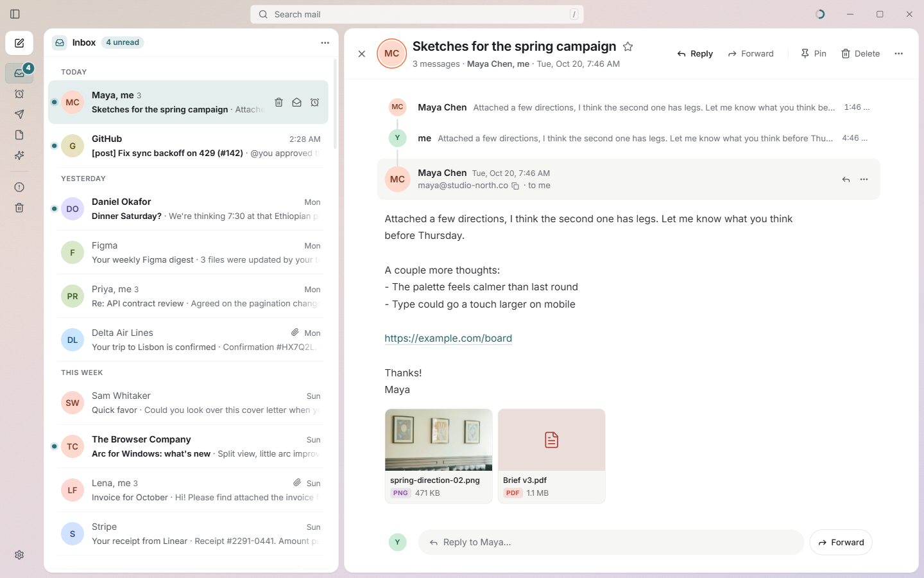Open Figma weekly digest email
This screenshot has height=578, width=924.
click(189, 252)
